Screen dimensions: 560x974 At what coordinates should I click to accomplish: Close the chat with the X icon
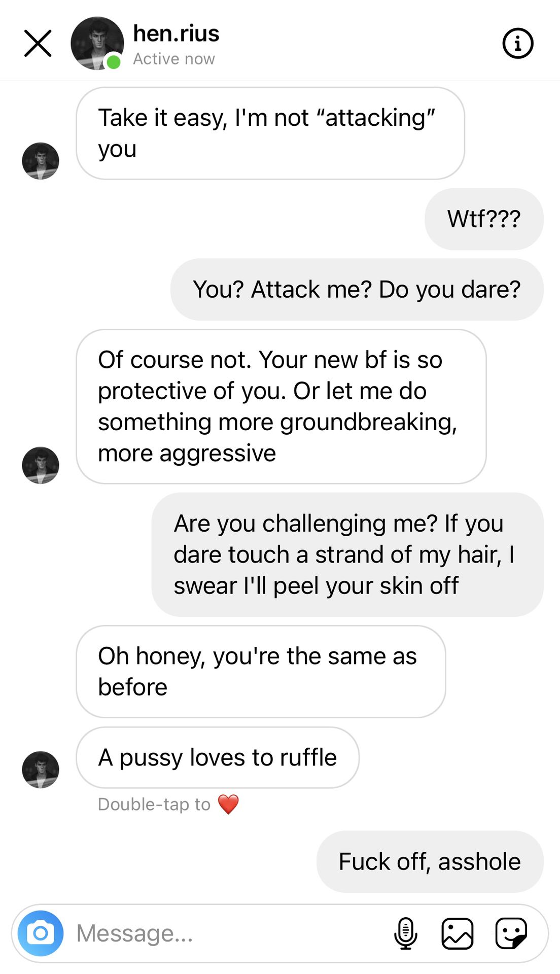point(38,43)
